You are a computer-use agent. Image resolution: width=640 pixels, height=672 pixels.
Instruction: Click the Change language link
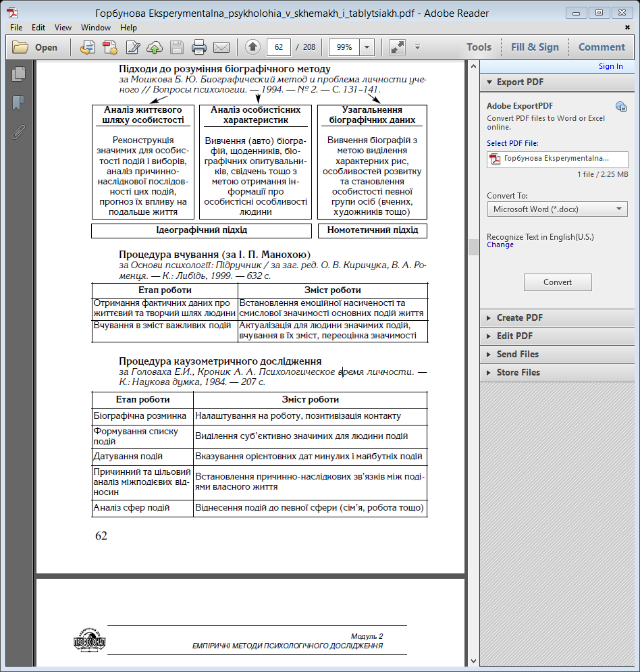500,244
